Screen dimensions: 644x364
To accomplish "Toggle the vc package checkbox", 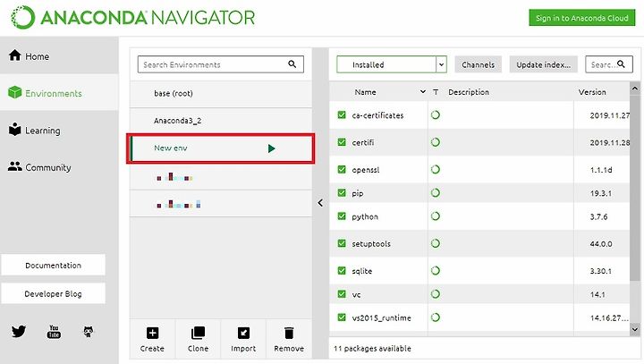I will pyautogui.click(x=342, y=294).
